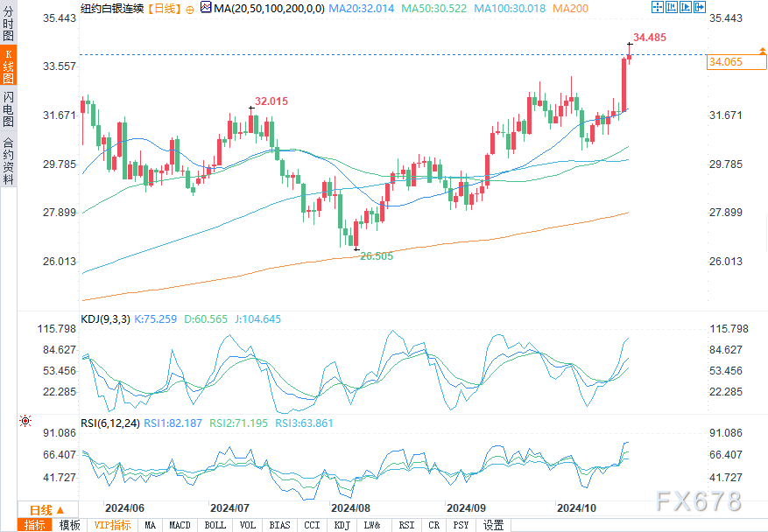The height and width of the screenshot is (532, 768).
Task: Click the red sun icon near RSI
Action: tap(25, 421)
